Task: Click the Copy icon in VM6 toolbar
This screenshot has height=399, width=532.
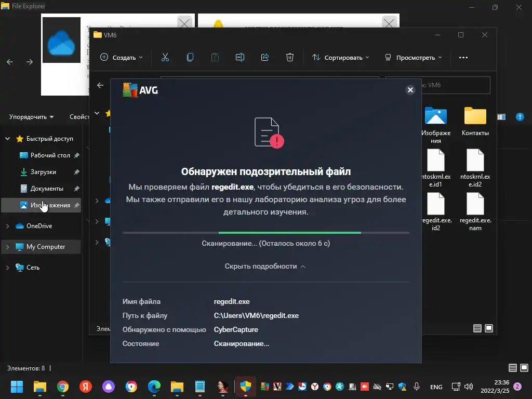Action: point(190,57)
